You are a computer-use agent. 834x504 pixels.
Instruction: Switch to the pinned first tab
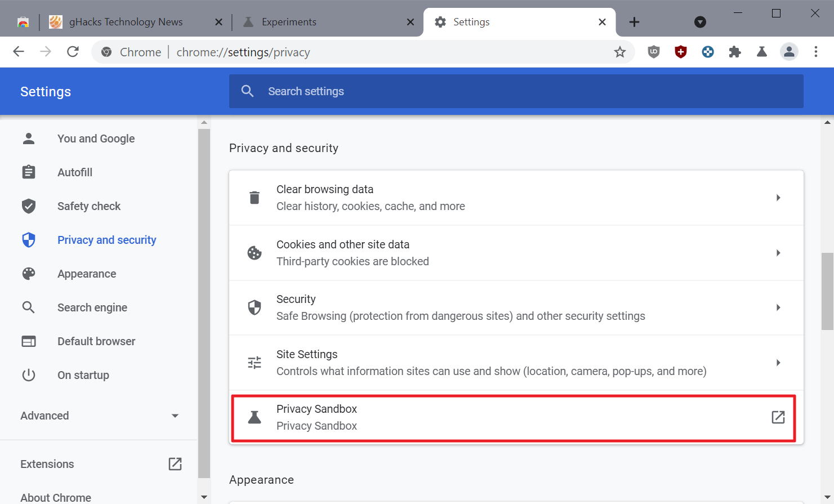(23, 22)
